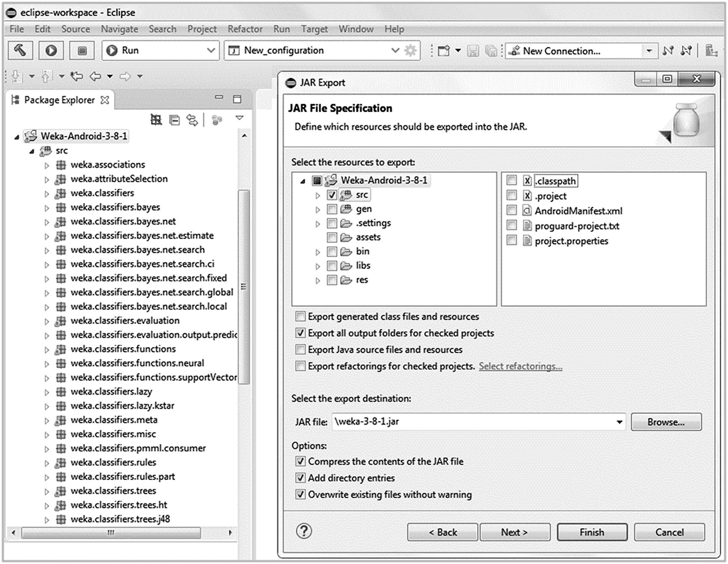Click the Browse... button
The height and width of the screenshot is (564, 728).
click(666, 422)
